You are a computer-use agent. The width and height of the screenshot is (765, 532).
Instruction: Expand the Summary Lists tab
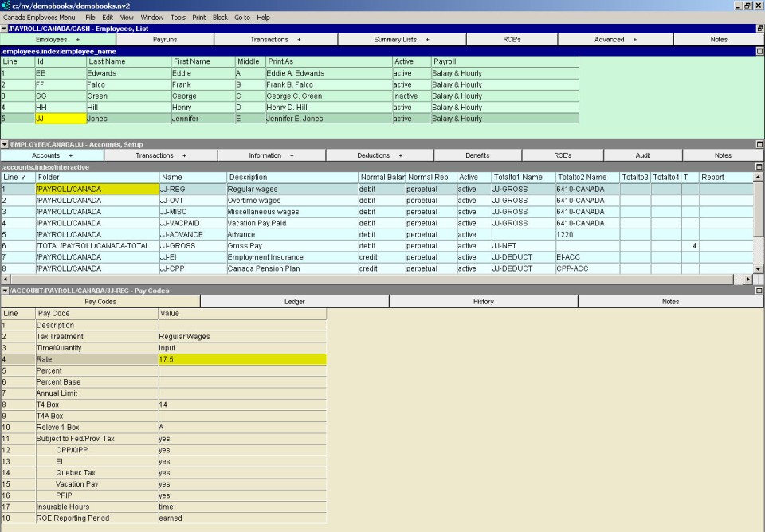402,39
